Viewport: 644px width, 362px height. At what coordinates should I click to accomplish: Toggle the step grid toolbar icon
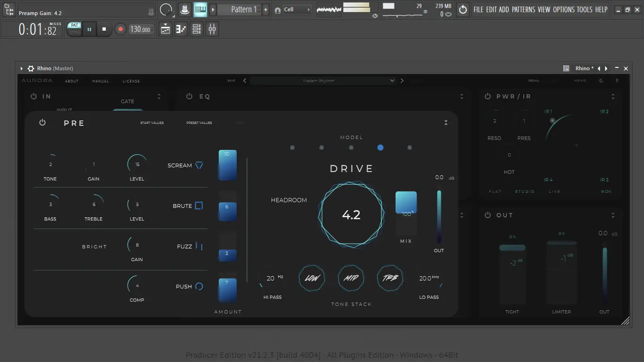point(200,9)
